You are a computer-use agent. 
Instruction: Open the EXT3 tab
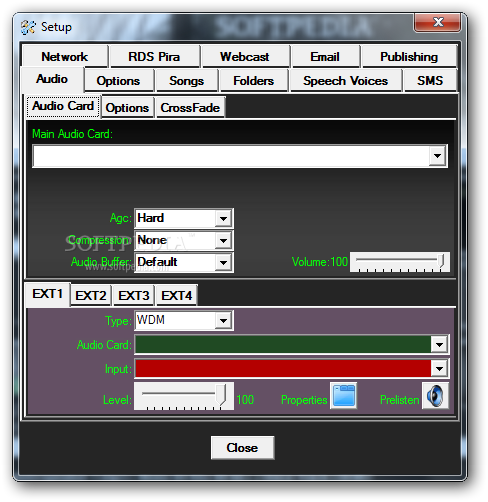pyautogui.click(x=134, y=295)
